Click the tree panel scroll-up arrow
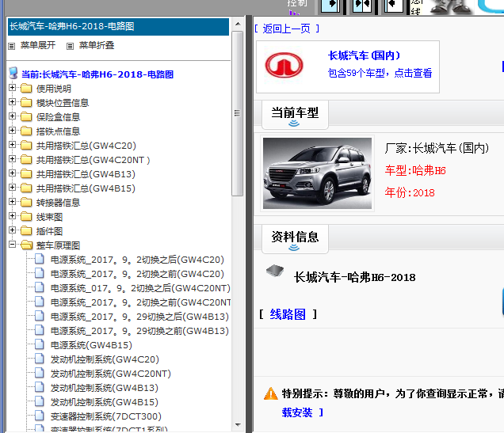Viewport: 504px width, 433px height. coord(238,24)
